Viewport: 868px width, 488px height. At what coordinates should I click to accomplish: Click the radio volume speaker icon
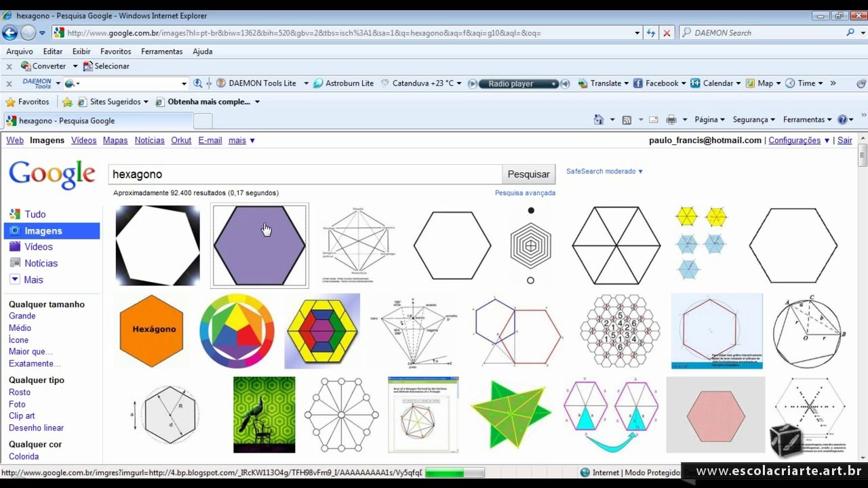(x=565, y=84)
